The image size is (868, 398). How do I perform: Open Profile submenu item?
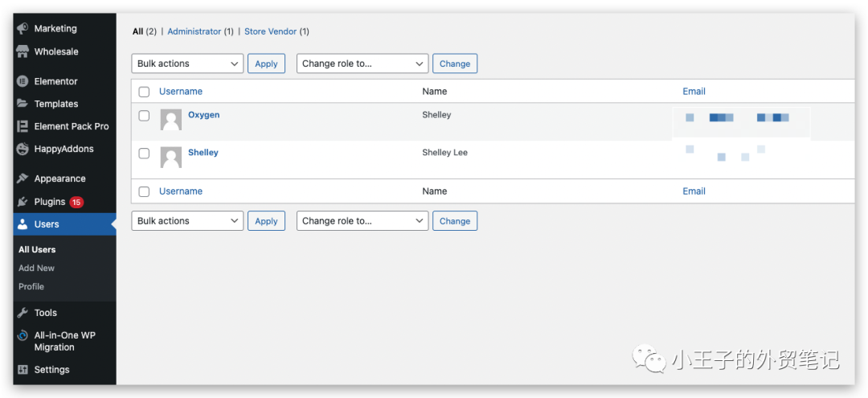pos(31,287)
